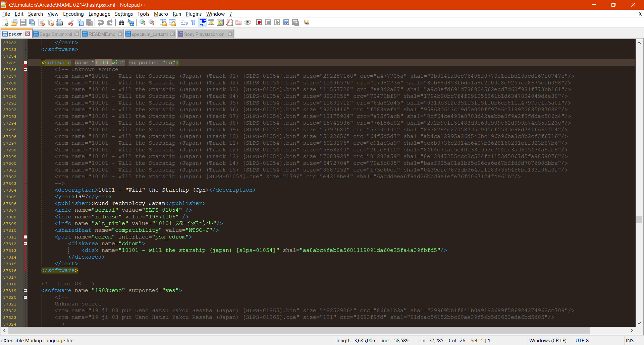Image resolution: width=644 pixels, height=345 pixels.
Task: Open the Plugins menu
Action: pyautogui.click(x=194, y=14)
